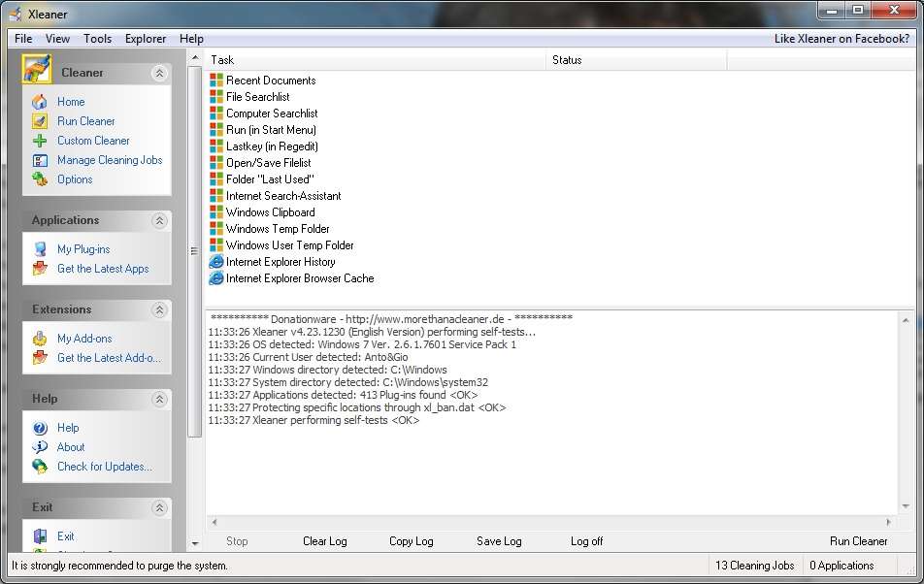
Task: Click the Run Cleaner button below the log
Action: pyautogui.click(x=859, y=541)
